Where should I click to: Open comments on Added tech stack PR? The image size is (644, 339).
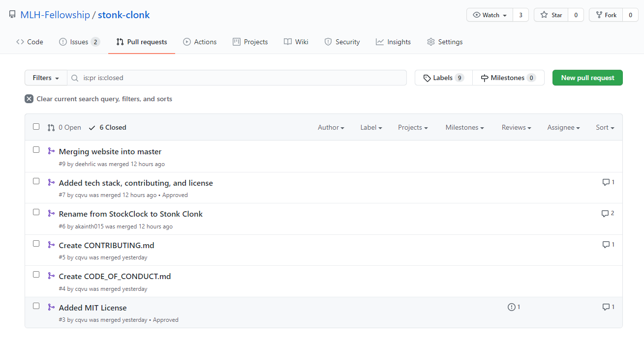(x=609, y=182)
